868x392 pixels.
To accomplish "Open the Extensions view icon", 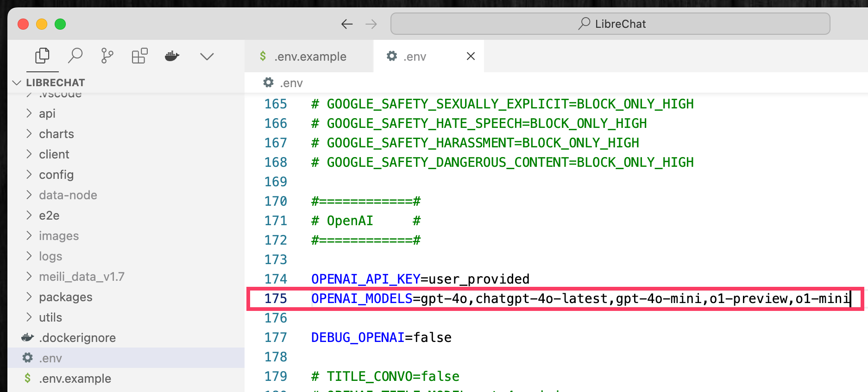I will pos(139,56).
